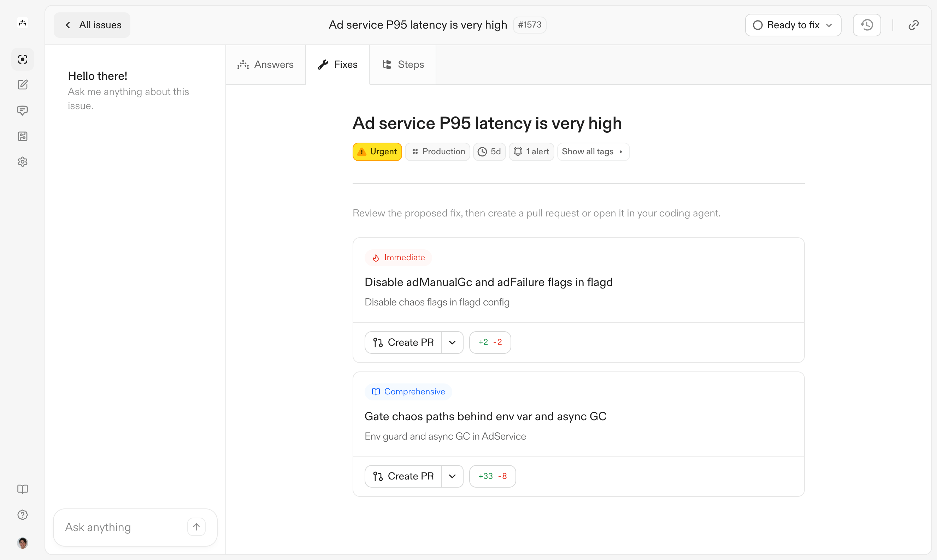The height and width of the screenshot is (560, 937).
Task: Expand Show all tags
Action: point(592,151)
